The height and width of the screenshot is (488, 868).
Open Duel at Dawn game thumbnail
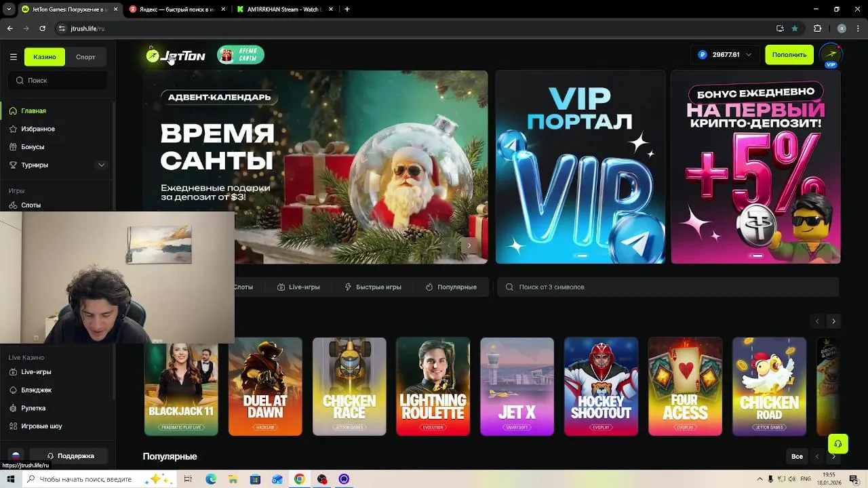[x=265, y=386]
